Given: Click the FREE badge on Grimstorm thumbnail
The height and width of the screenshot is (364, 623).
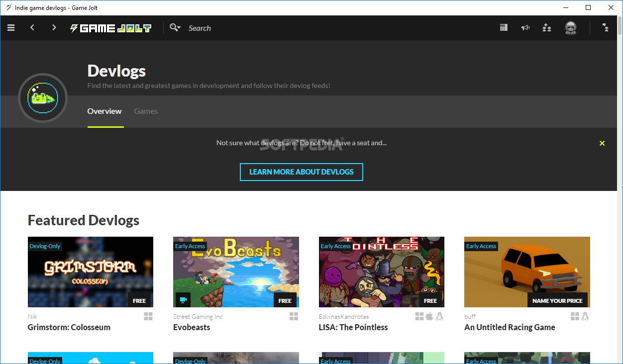Looking at the screenshot, I should (139, 300).
